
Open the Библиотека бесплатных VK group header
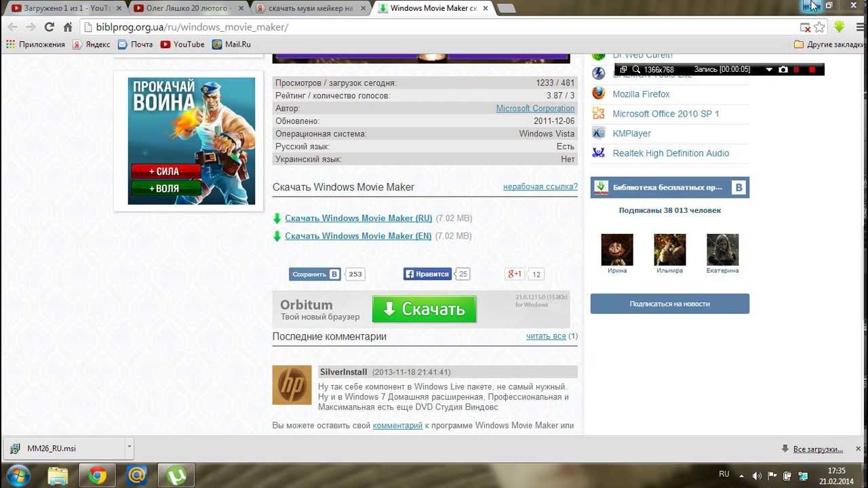coord(669,188)
